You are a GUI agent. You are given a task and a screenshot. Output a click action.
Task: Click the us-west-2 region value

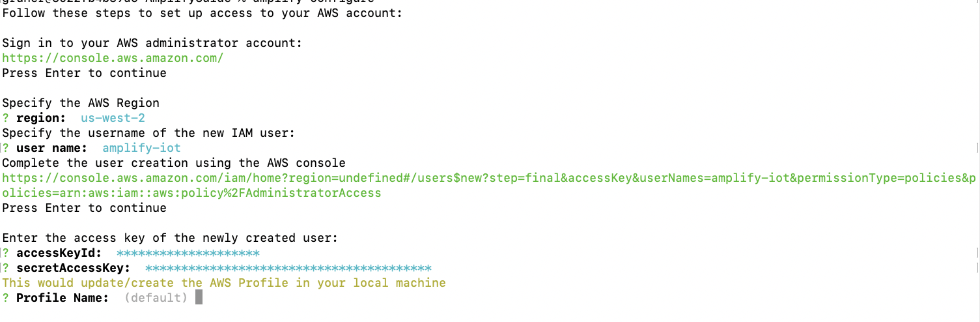[x=113, y=118]
